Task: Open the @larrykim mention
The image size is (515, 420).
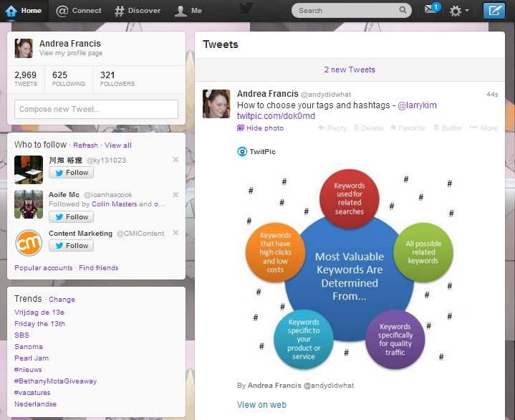Action: pyautogui.click(x=417, y=105)
